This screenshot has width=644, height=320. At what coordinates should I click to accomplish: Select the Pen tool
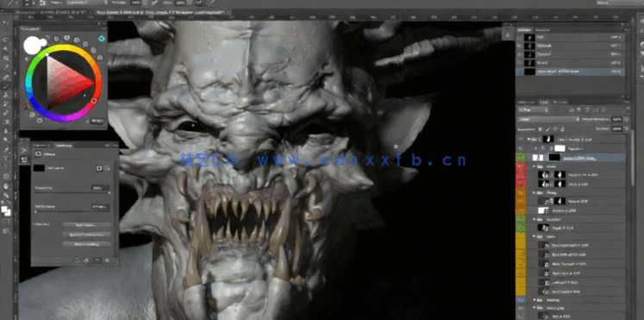6,148
